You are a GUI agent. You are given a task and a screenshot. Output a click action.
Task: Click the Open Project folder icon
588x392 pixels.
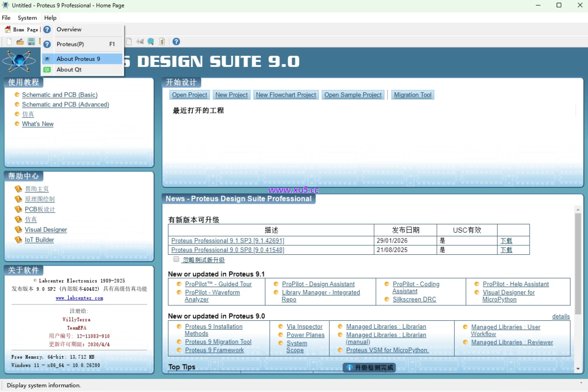(x=20, y=42)
